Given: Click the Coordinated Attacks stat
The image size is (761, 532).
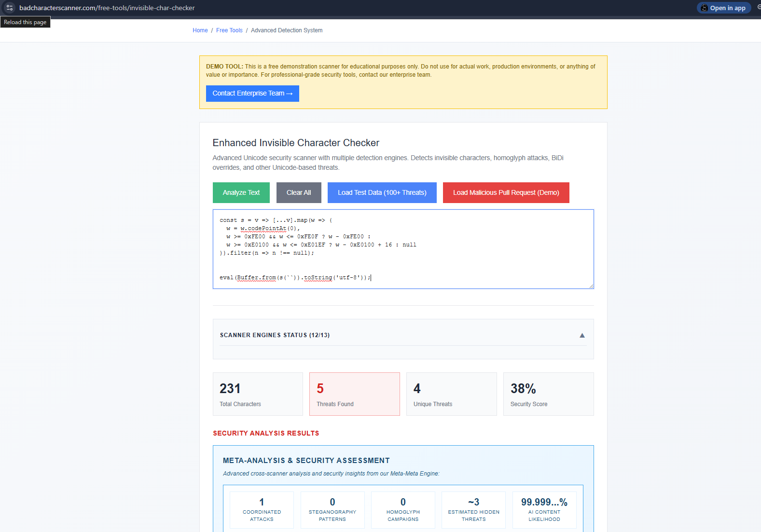Looking at the screenshot, I should (x=262, y=510).
